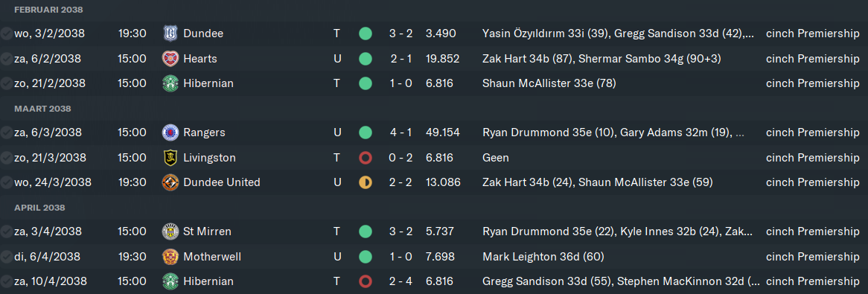Collapse the MAART 2038 month section

[42, 109]
